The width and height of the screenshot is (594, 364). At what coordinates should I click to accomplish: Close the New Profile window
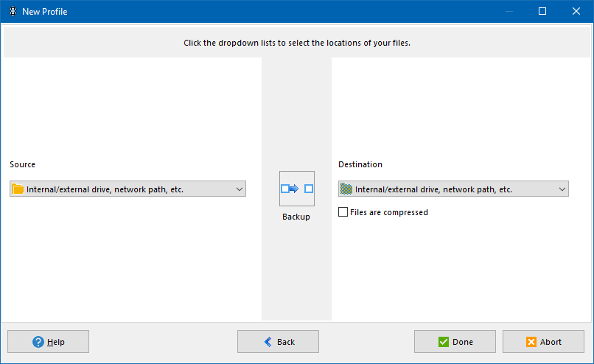pos(576,11)
